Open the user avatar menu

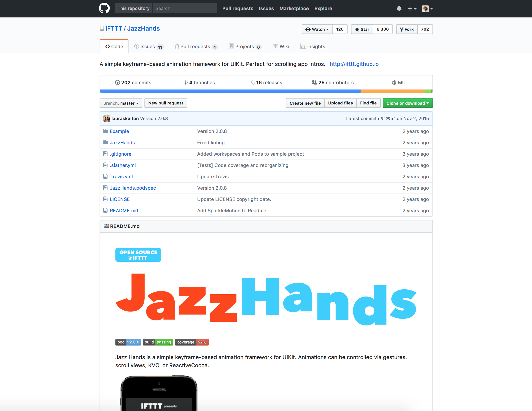[427, 9]
